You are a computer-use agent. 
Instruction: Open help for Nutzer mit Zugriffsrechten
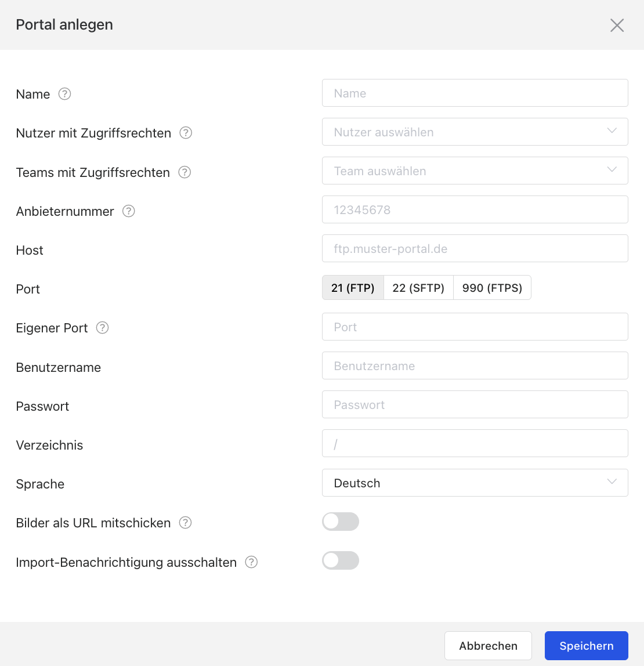pyautogui.click(x=186, y=133)
